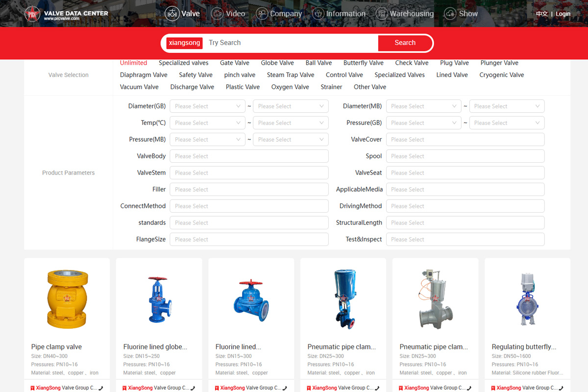Click the Show navigation icon

click(450, 14)
